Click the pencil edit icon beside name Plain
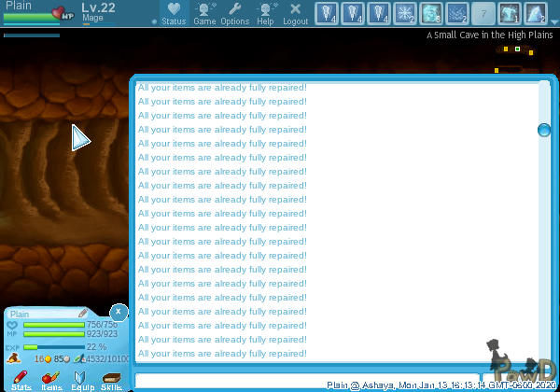 pyautogui.click(x=83, y=314)
